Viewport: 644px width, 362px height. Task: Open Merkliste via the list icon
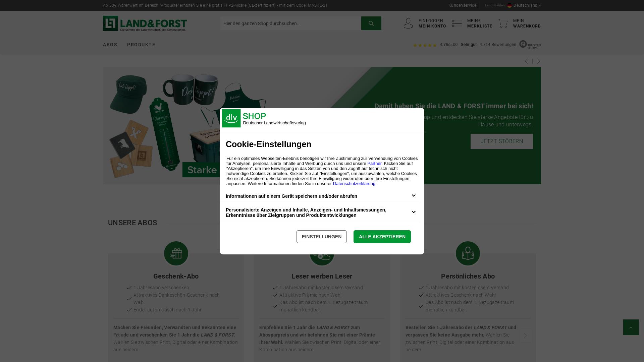pyautogui.click(x=457, y=23)
